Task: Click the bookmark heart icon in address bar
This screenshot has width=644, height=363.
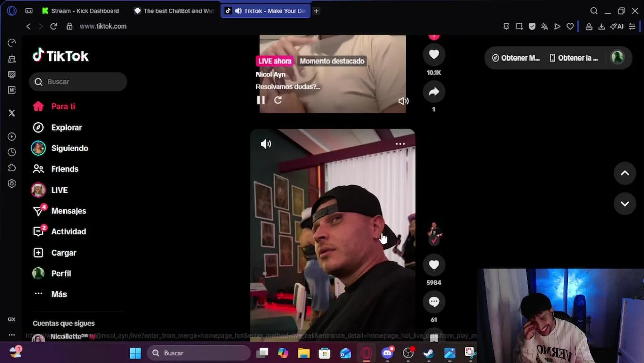Action: [570, 26]
